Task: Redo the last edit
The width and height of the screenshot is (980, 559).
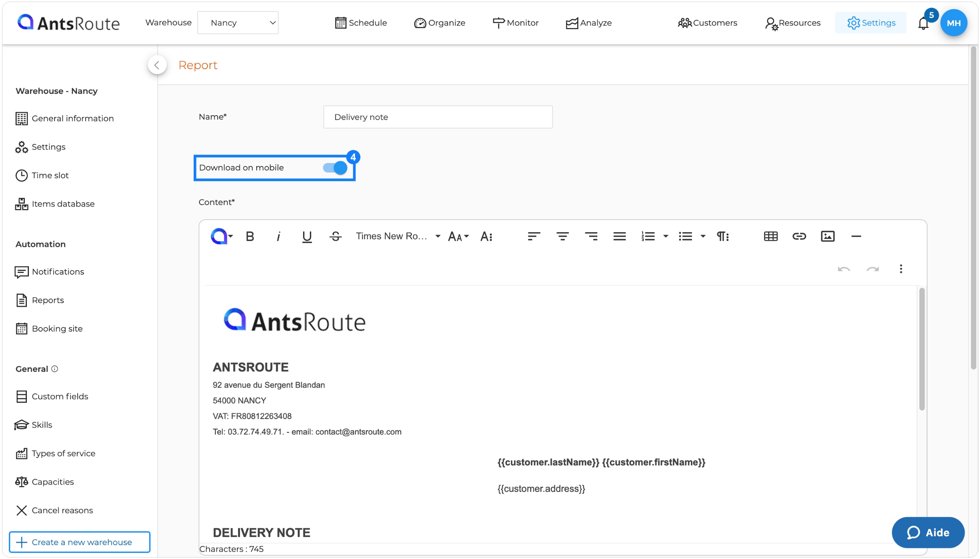Action: [x=873, y=269]
